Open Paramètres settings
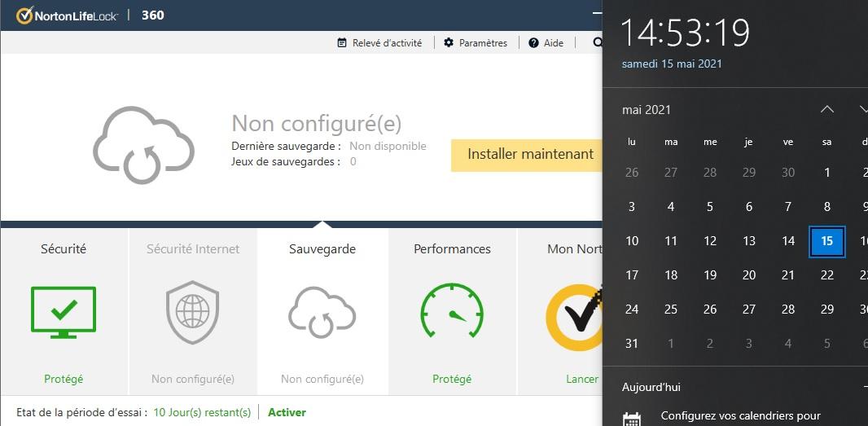The width and height of the screenshot is (868, 426). pos(483,42)
